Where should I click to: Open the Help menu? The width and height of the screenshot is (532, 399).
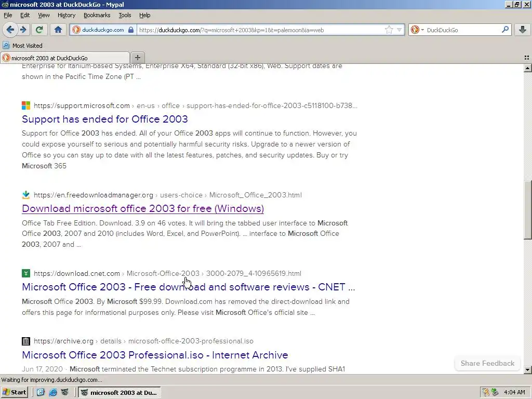(144, 15)
